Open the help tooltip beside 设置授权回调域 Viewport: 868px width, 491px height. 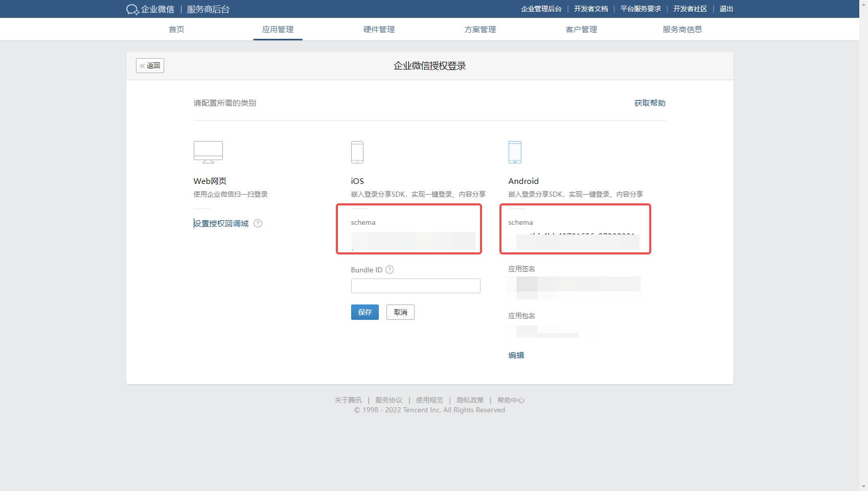(259, 223)
